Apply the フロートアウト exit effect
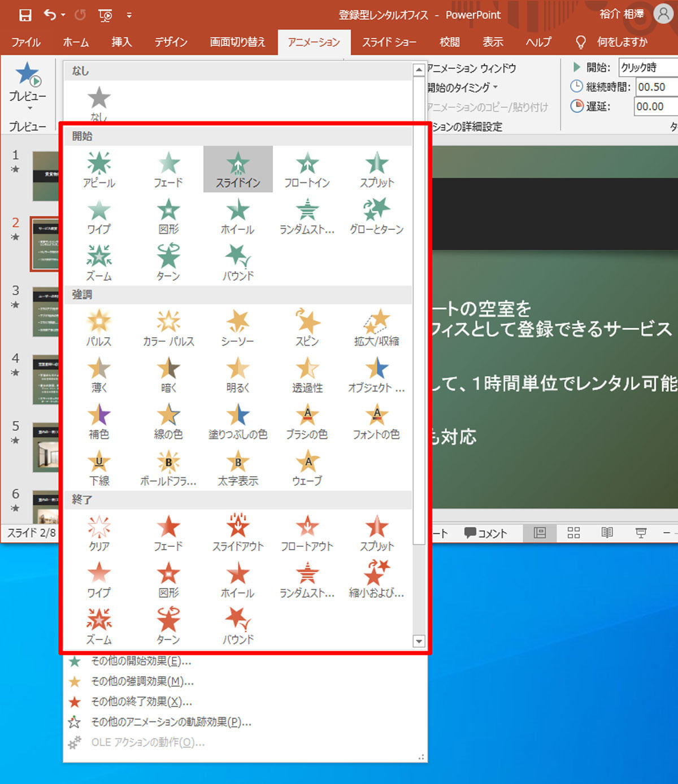 (307, 533)
